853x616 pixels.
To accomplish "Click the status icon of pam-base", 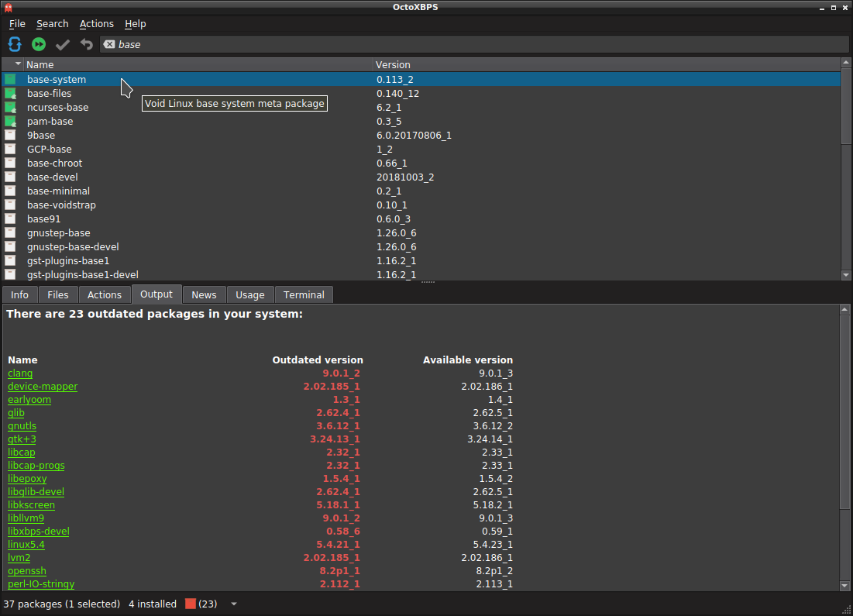I will pyautogui.click(x=10, y=121).
